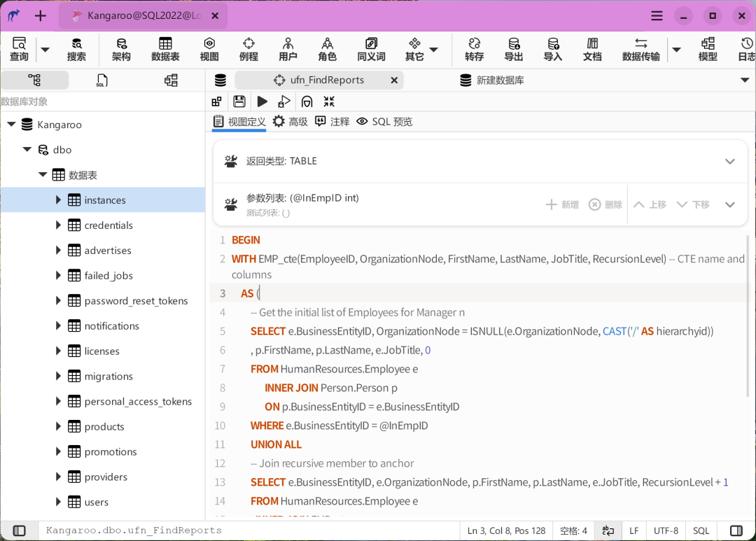Click the save icon in editor toolbar
This screenshot has width=756, height=541.
click(x=239, y=101)
